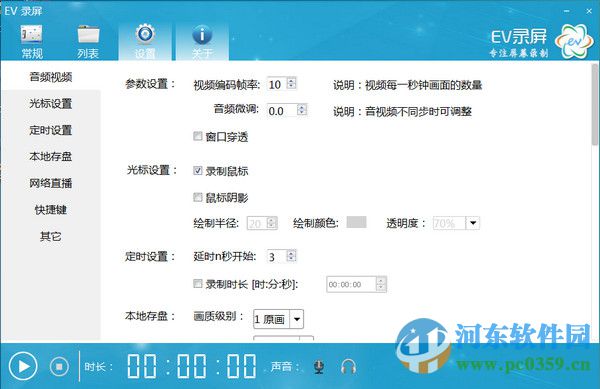Image resolution: width=600 pixels, height=389 pixels.
Task: Open 定时设置 sidebar item
Action: pyautogui.click(x=51, y=130)
